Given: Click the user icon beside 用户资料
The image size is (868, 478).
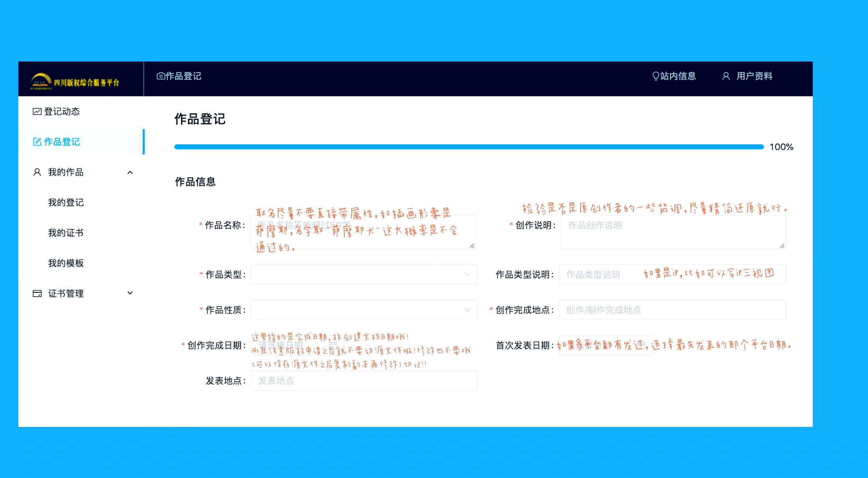Looking at the screenshot, I should click(726, 76).
